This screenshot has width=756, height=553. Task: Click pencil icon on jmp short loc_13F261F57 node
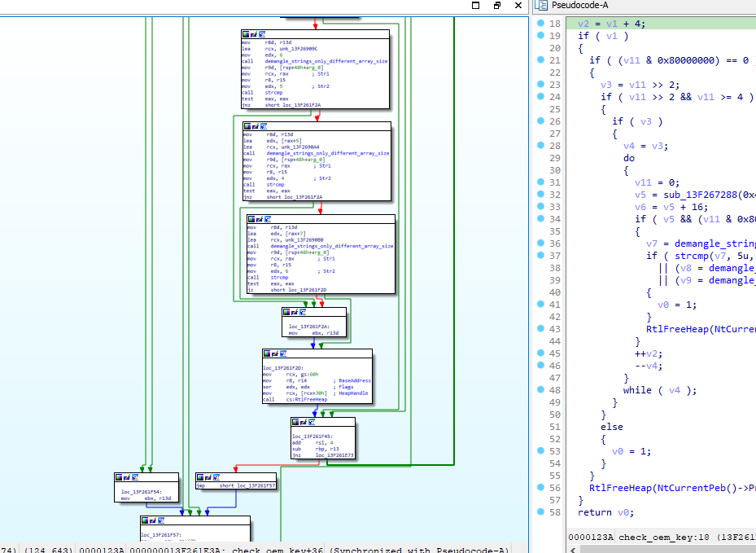[208, 477]
